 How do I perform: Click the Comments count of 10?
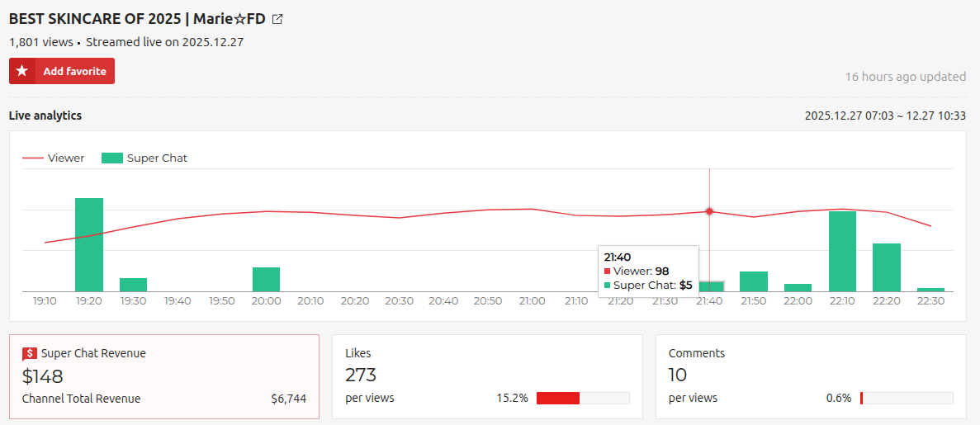[678, 375]
